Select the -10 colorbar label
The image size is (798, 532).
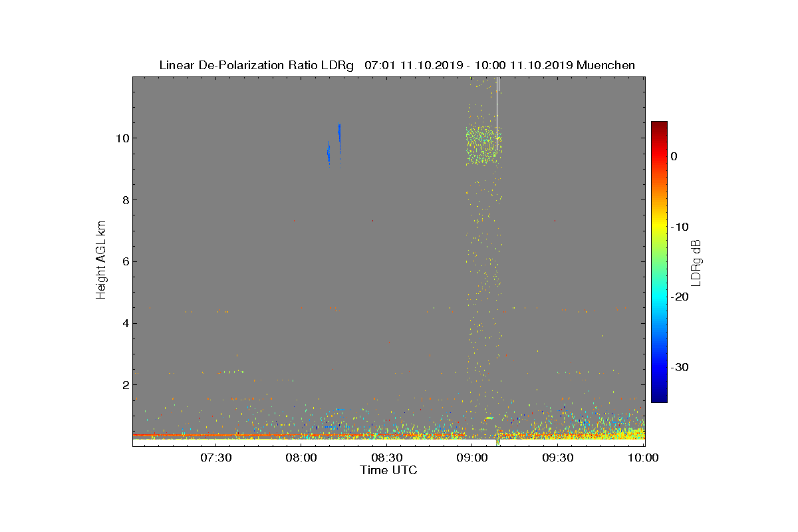click(x=679, y=227)
